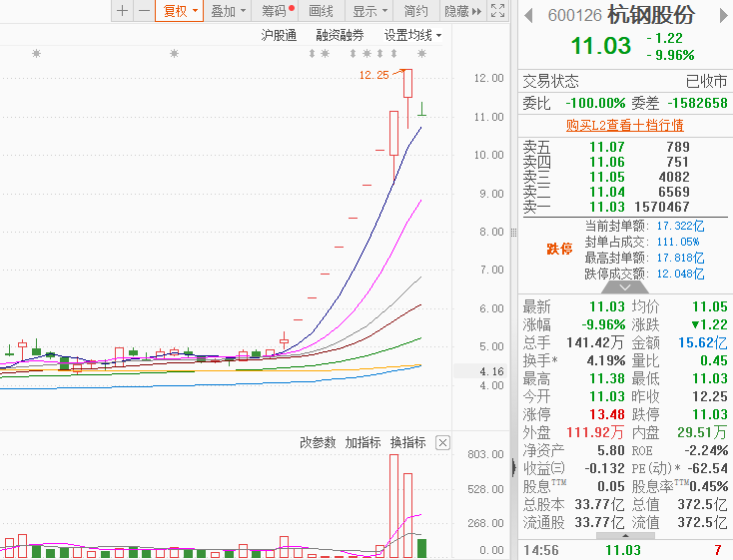Click 改参数 to change indicator parameters
Image resolution: width=733 pixels, height=560 pixels.
click(x=318, y=442)
